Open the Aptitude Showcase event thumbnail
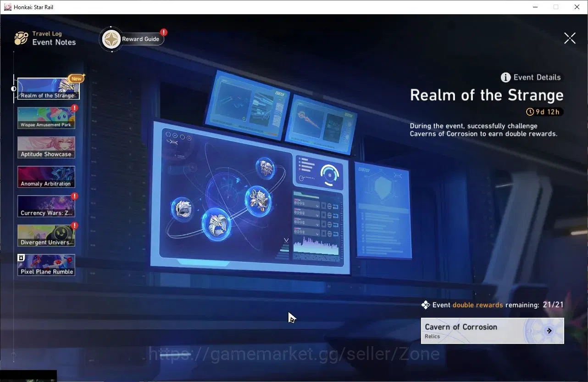Viewport: 588px width, 382px height. (x=46, y=147)
